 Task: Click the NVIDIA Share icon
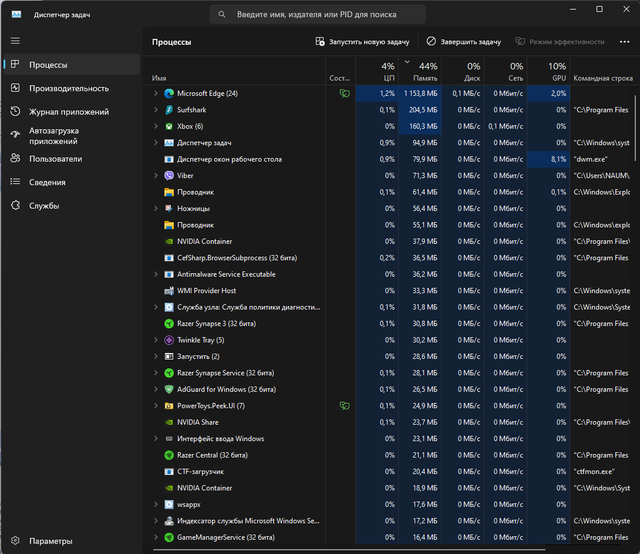click(x=169, y=422)
